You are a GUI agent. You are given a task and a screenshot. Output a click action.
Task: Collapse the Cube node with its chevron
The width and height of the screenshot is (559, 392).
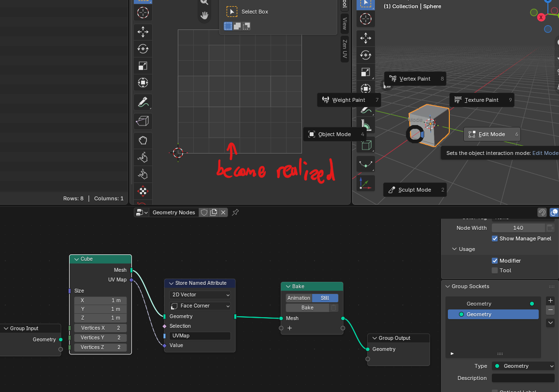(77, 259)
